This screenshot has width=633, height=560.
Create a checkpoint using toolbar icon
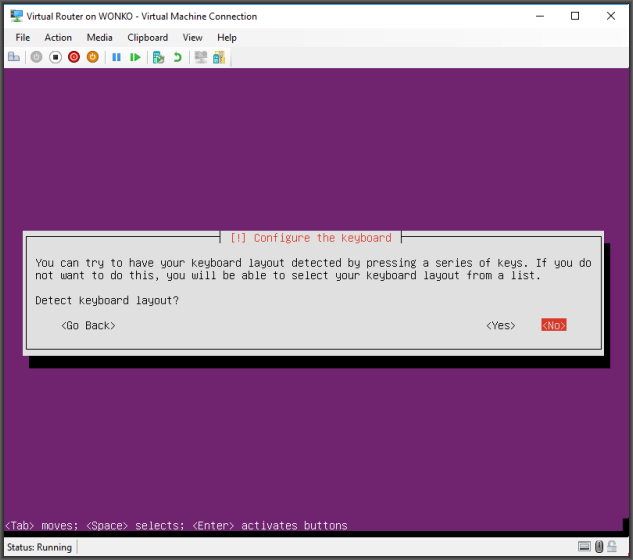(159, 57)
